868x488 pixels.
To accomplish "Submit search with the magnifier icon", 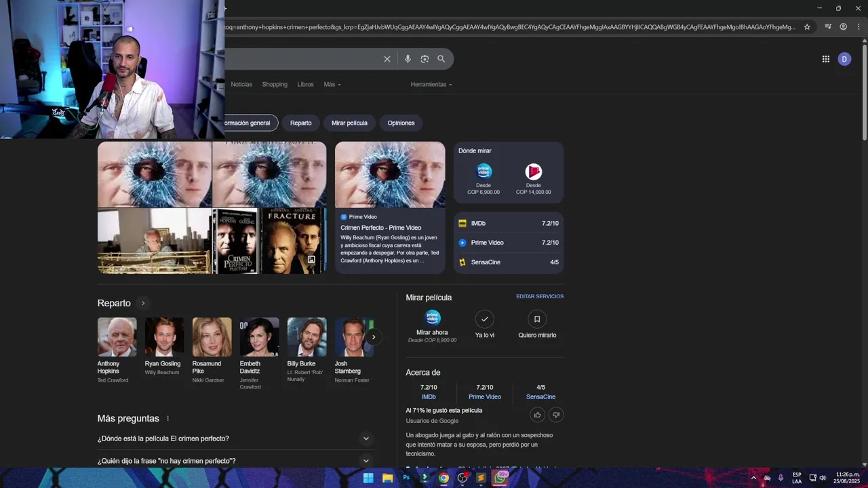I will tap(441, 59).
